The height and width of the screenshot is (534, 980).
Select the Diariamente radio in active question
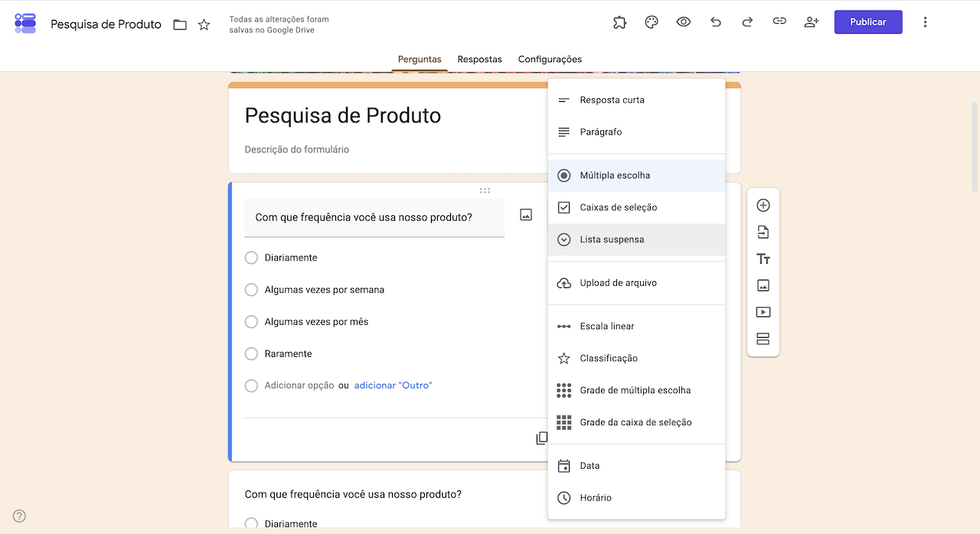[x=251, y=257]
